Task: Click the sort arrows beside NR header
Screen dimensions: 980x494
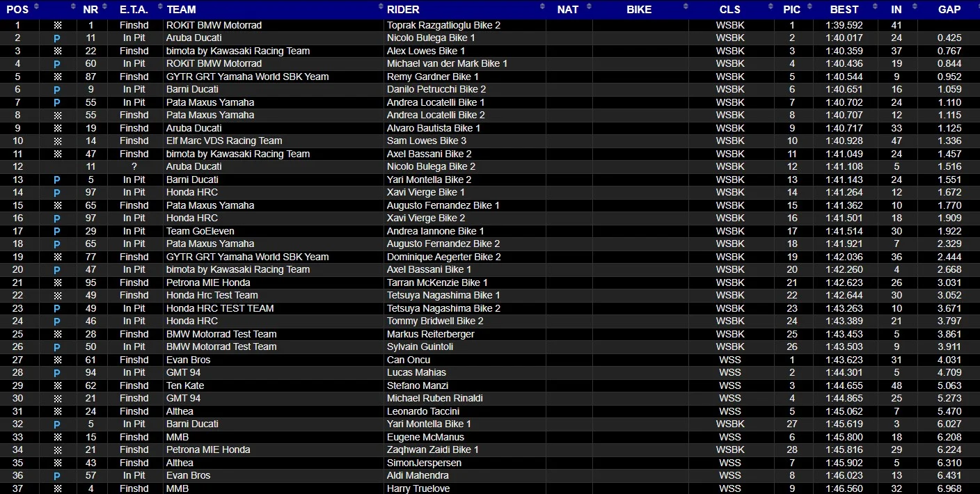Action: (x=104, y=7)
